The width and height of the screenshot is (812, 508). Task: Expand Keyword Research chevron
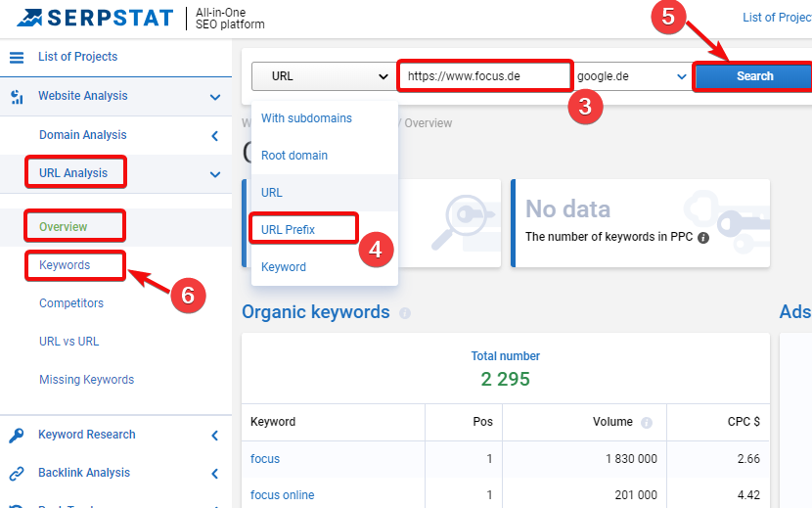click(215, 436)
